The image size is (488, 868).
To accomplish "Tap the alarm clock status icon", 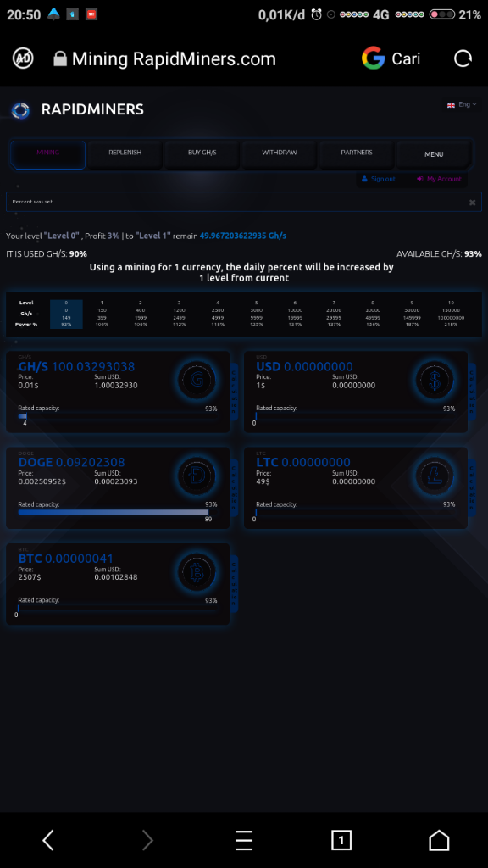I will click(x=317, y=15).
